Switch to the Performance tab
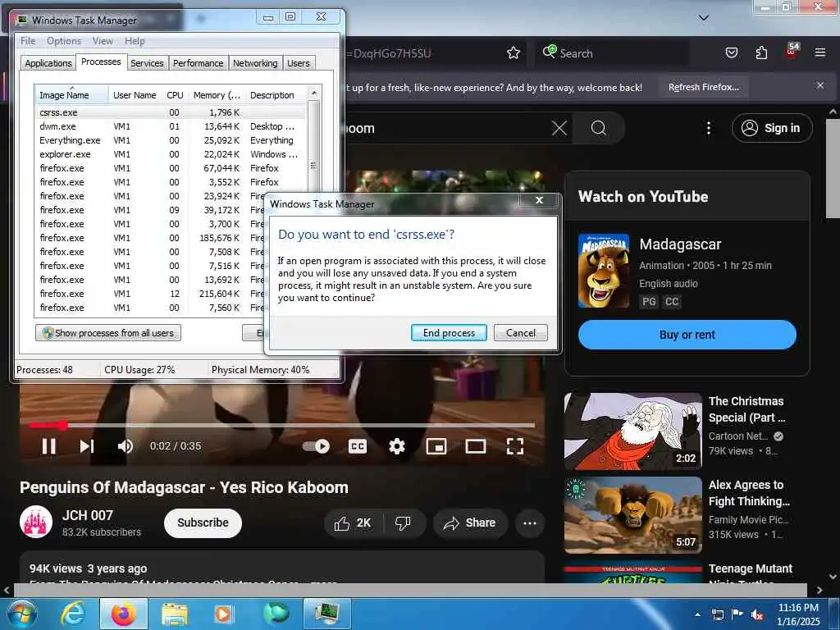 tap(199, 63)
